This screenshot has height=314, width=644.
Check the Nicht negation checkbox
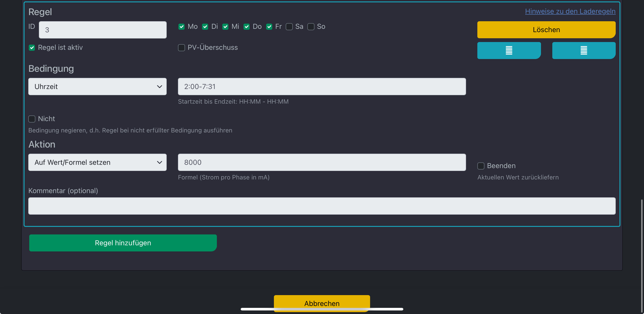point(32,119)
